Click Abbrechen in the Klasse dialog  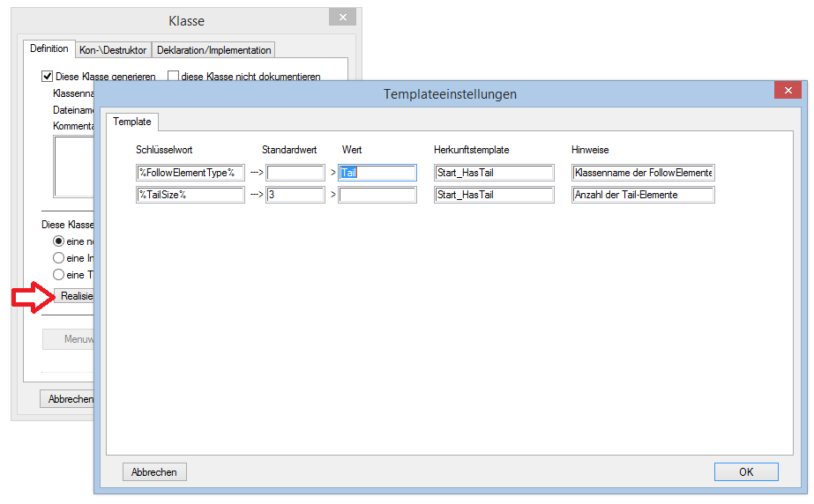pyautogui.click(x=67, y=399)
